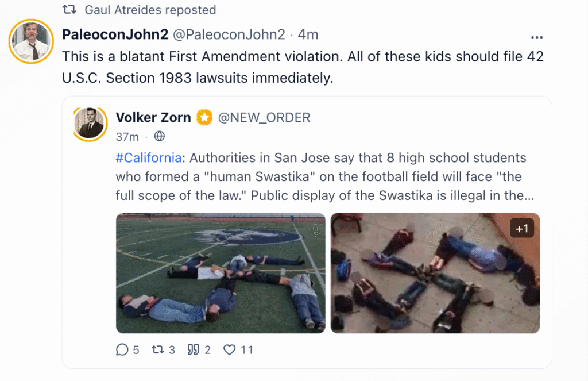Screen dimensions: 588x381
Task: Click the PaleoconJohn2 display name
Action: pyautogui.click(x=115, y=34)
